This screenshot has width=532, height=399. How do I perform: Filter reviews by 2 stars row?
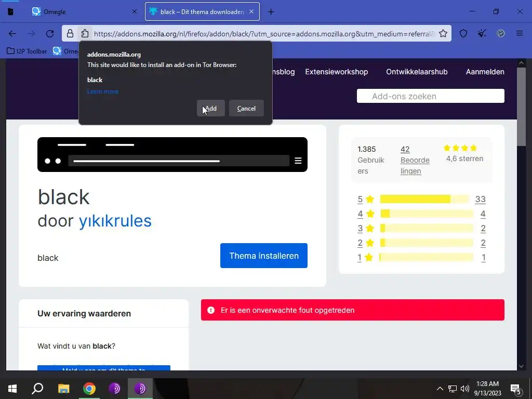click(x=421, y=243)
